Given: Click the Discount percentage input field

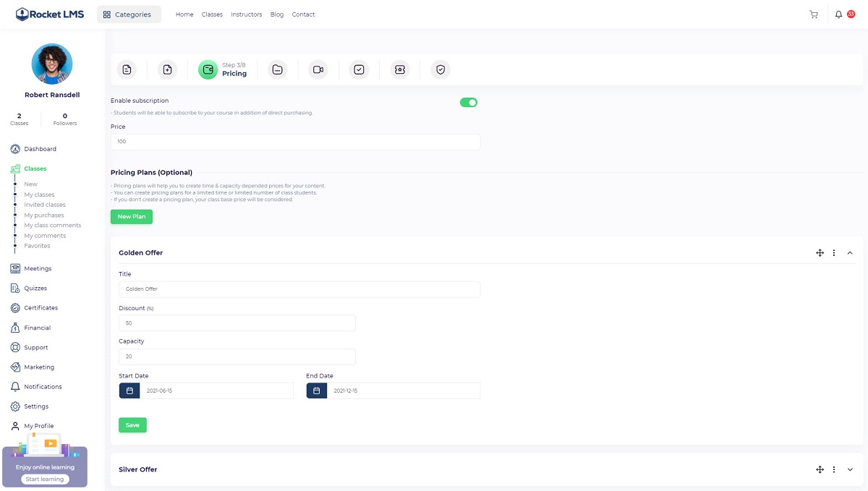Looking at the screenshot, I should click(x=237, y=323).
